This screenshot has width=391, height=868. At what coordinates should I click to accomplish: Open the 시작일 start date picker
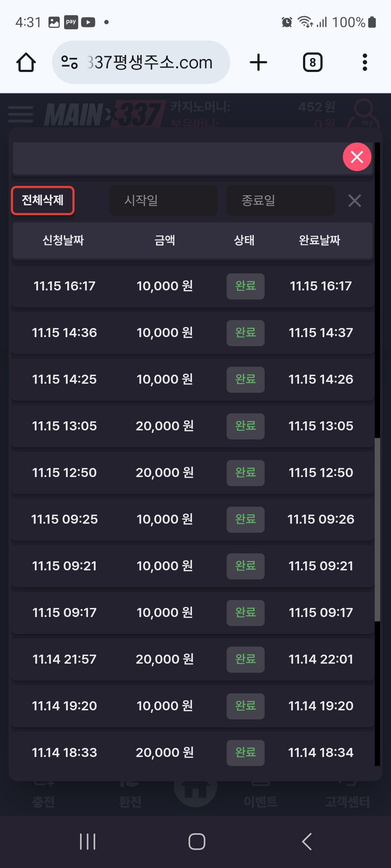point(163,200)
